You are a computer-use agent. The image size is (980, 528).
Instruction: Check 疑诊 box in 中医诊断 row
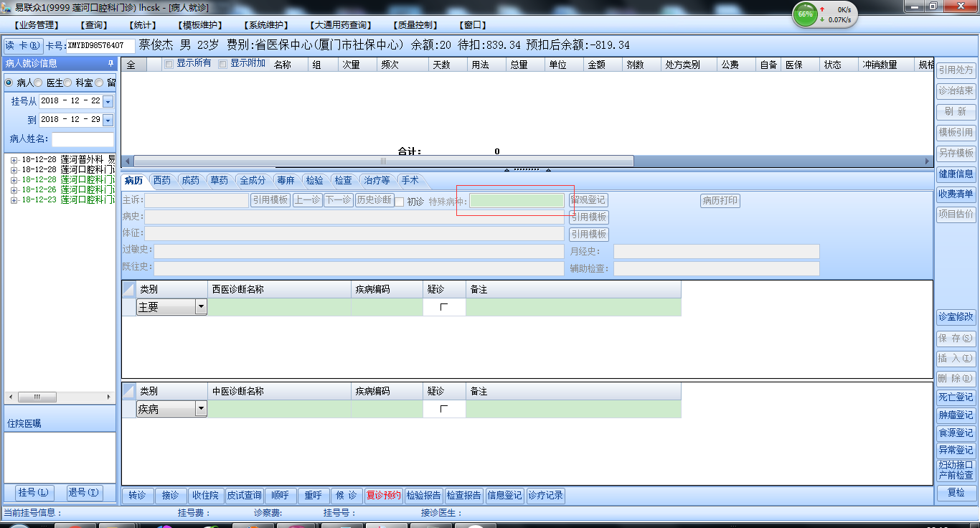444,409
